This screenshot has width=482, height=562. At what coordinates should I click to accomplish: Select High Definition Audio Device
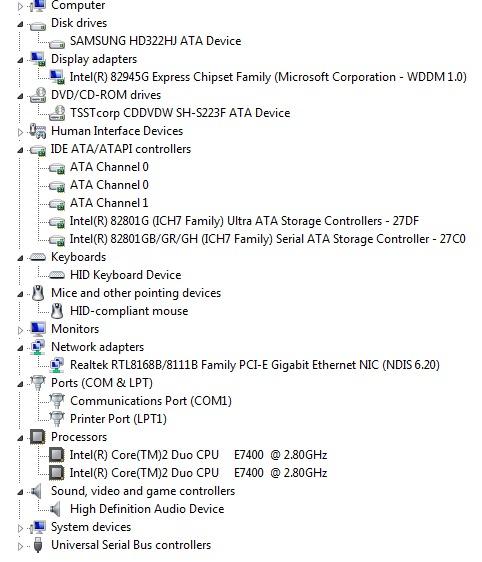coord(147,509)
